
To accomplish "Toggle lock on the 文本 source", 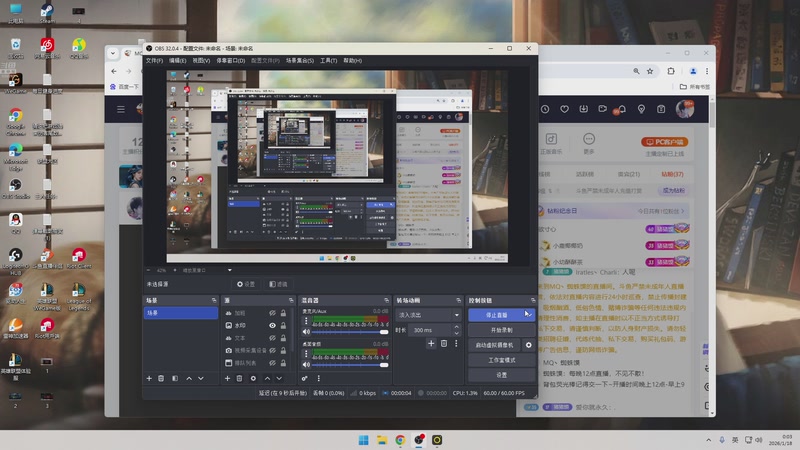I will [x=283, y=338].
